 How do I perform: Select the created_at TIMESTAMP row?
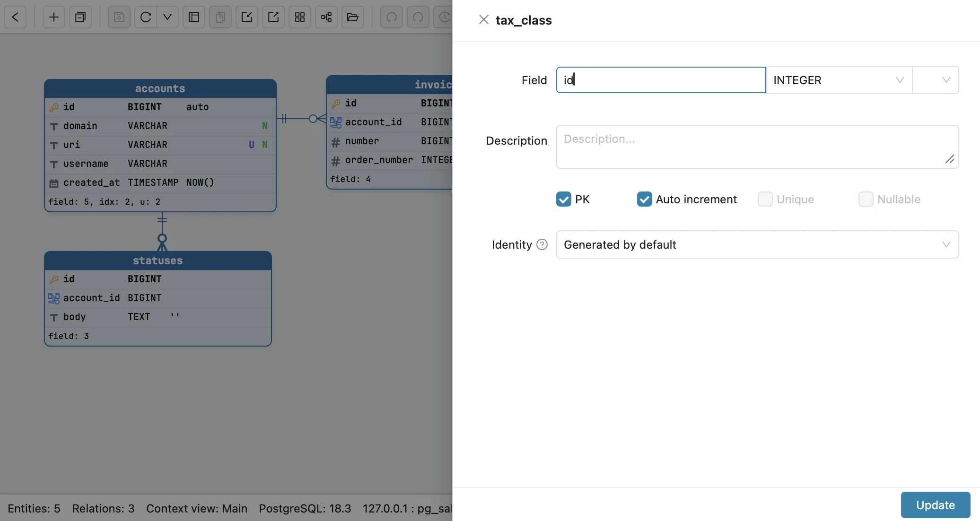(160, 182)
